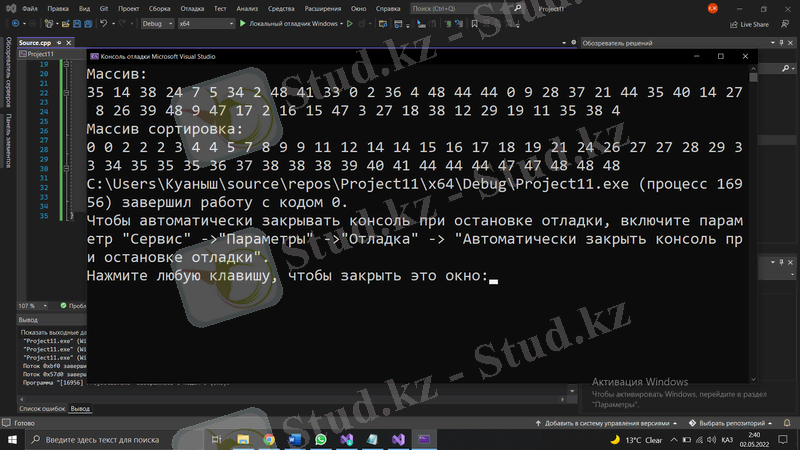Open the Сборка menu

pyautogui.click(x=160, y=9)
